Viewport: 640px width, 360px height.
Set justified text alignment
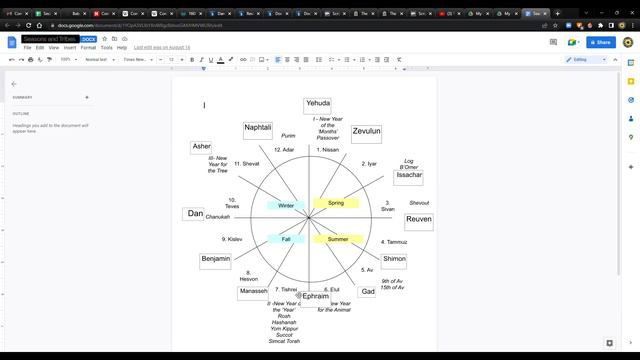tap(306, 60)
